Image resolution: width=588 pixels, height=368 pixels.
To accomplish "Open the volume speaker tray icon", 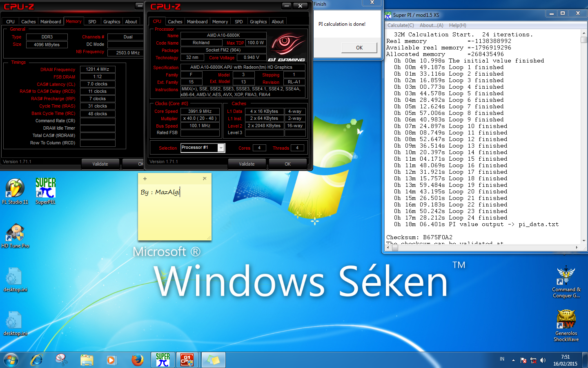I will click(x=543, y=360).
